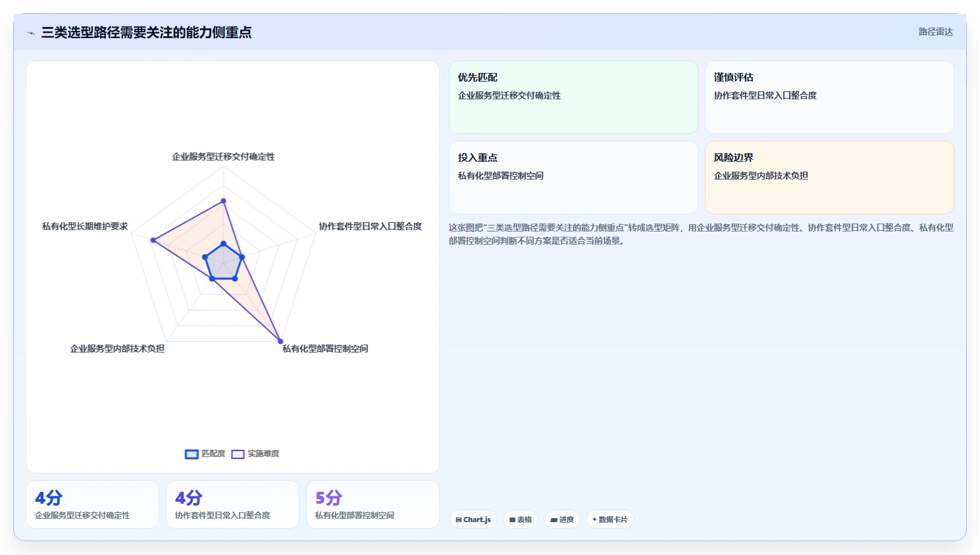Image resolution: width=980 pixels, height=555 pixels.
Task: Toggle the 匹配度 legend entry
Action: pos(205,454)
